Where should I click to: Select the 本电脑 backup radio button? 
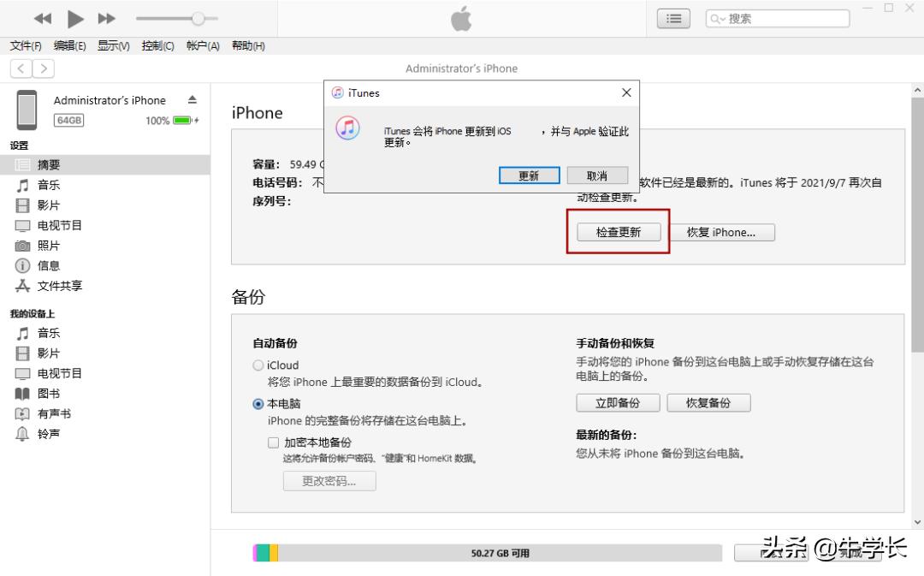tap(258, 403)
